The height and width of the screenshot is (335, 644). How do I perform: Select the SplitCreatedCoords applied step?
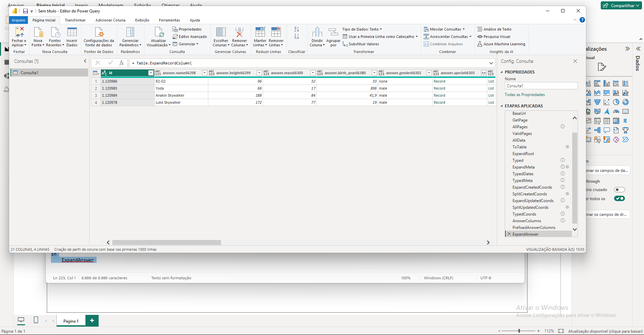pyautogui.click(x=529, y=194)
